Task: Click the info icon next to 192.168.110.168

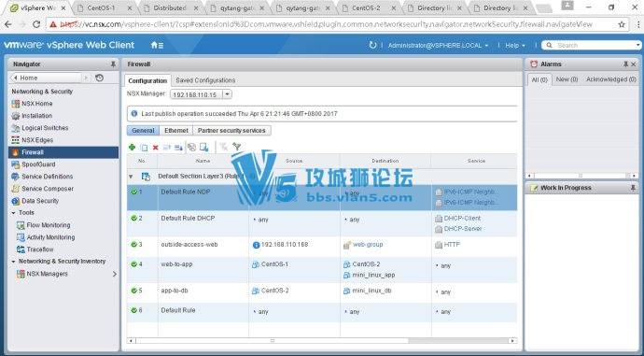Action: tap(257, 245)
